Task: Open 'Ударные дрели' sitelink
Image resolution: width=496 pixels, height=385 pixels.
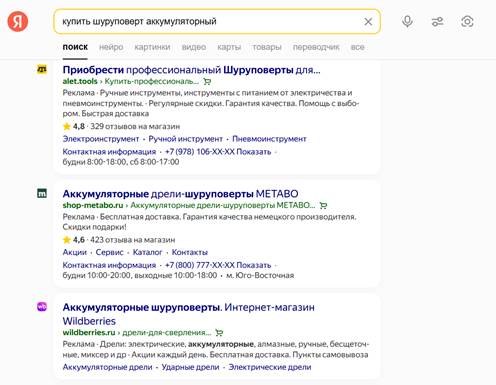Action: [x=190, y=367]
